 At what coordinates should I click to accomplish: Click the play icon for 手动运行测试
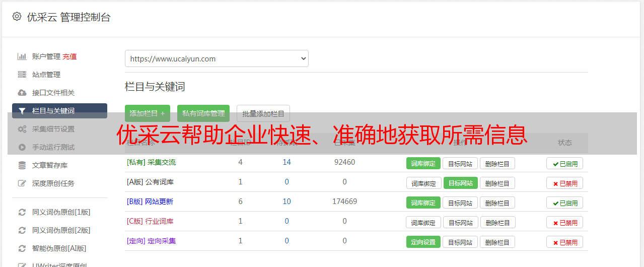coord(22,147)
